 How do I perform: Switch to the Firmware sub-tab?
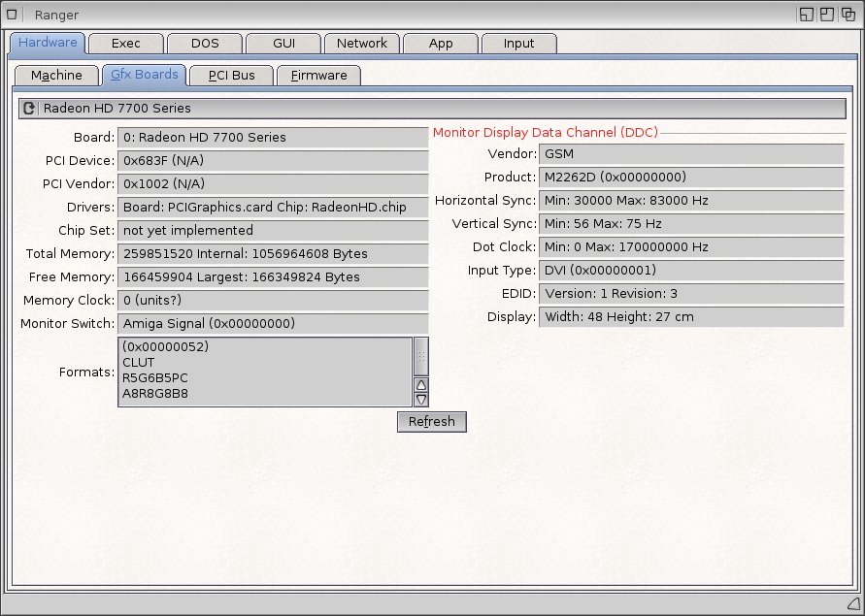[318, 75]
